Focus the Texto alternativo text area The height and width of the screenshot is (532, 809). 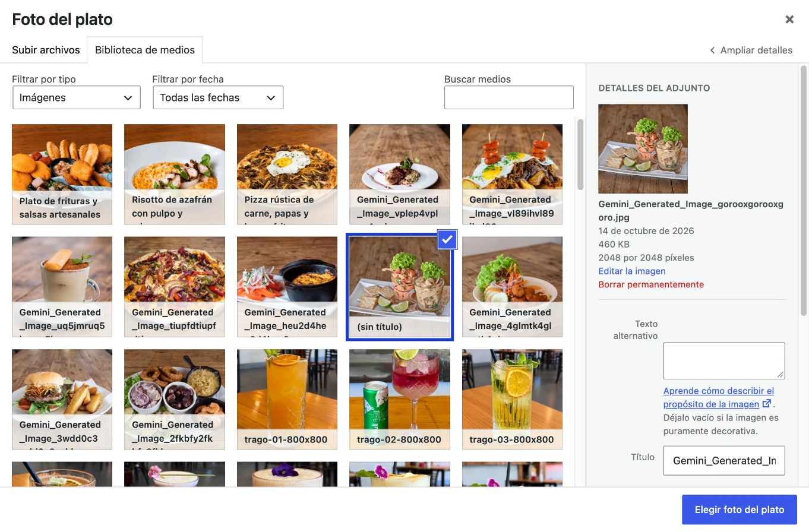click(x=724, y=360)
